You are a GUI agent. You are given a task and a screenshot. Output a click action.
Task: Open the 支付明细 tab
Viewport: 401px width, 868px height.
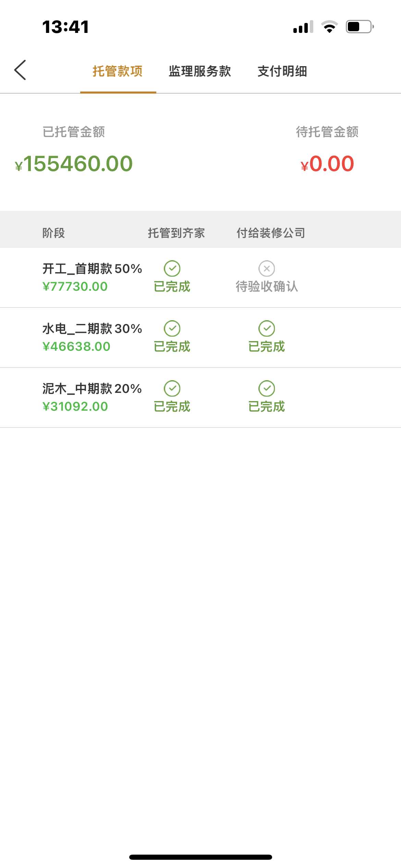pos(282,71)
